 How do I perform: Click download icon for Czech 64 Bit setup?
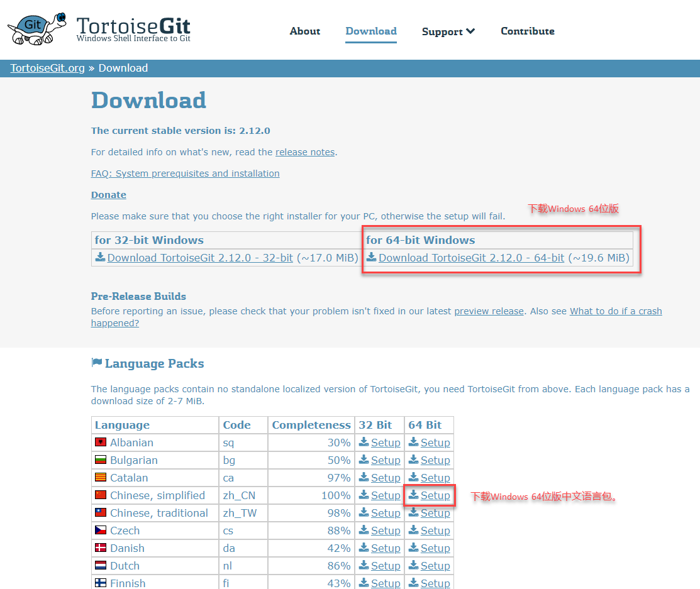point(413,530)
